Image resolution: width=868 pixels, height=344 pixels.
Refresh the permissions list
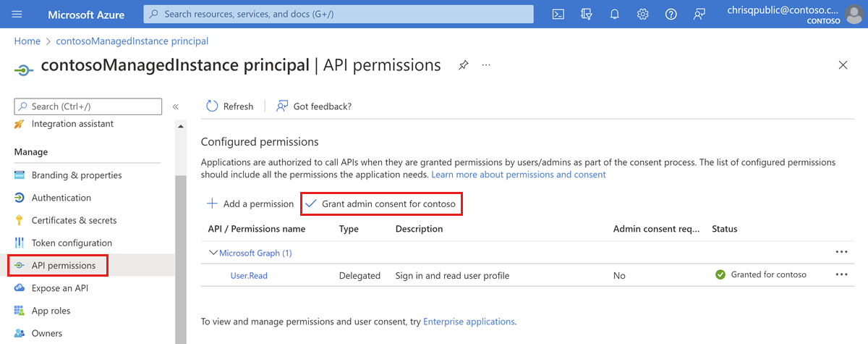pos(230,106)
